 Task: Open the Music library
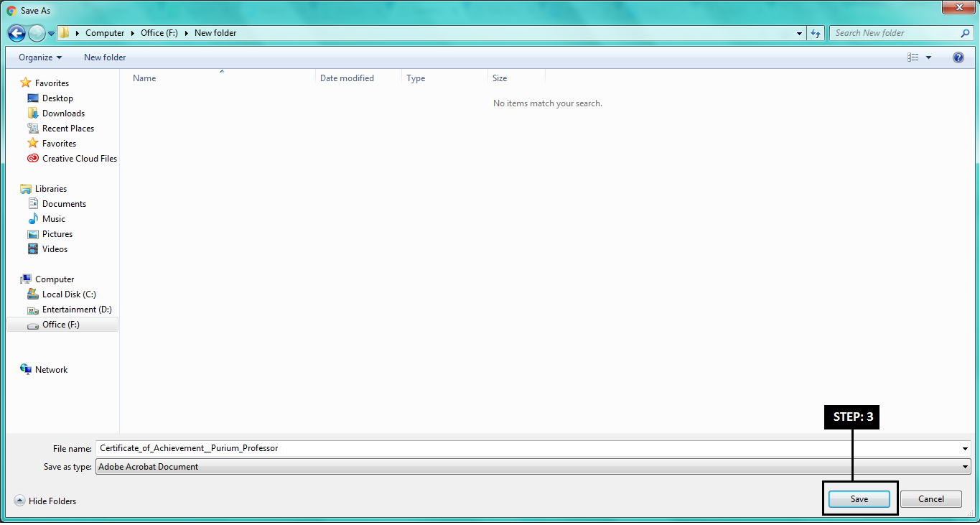click(x=54, y=219)
